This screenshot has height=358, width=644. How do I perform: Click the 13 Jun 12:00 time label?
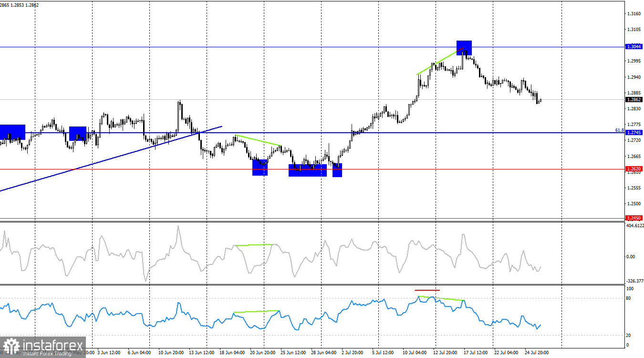(202, 353)
